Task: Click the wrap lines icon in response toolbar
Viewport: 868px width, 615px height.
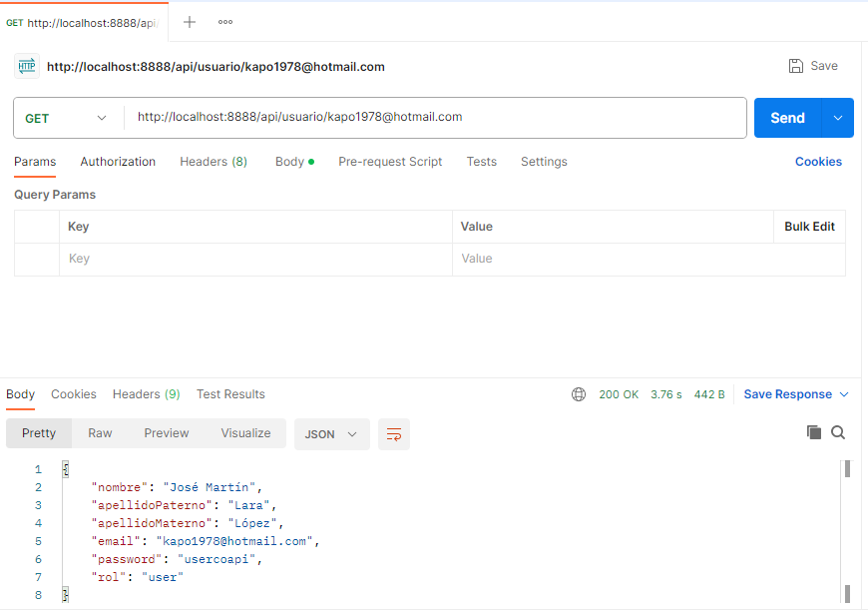Action: [394, 434]
